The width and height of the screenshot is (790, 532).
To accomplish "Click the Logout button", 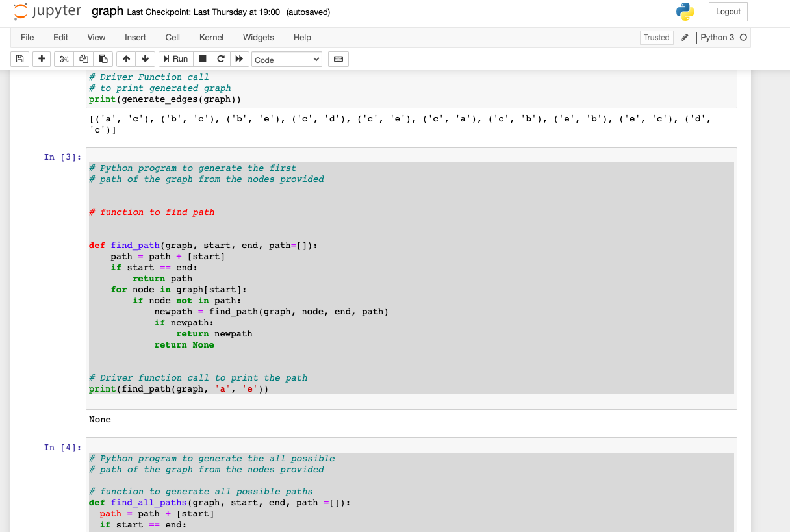I will tap(728, 12).
